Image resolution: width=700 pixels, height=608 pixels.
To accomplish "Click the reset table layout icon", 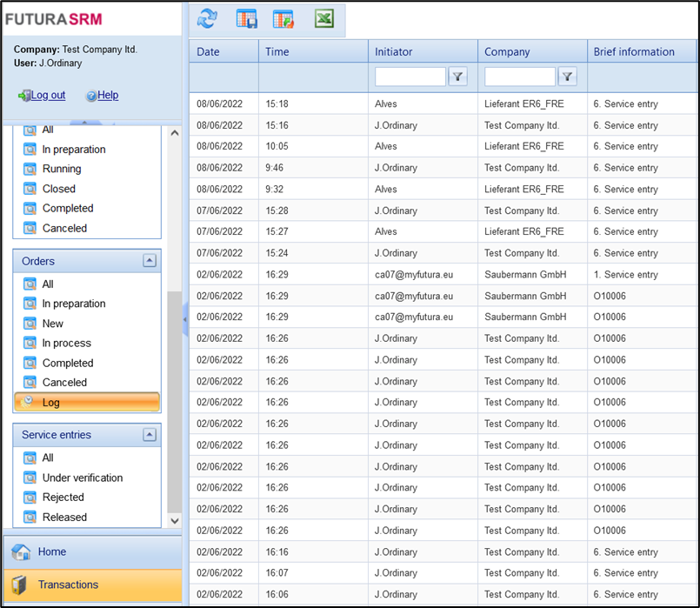I will 283,18.
